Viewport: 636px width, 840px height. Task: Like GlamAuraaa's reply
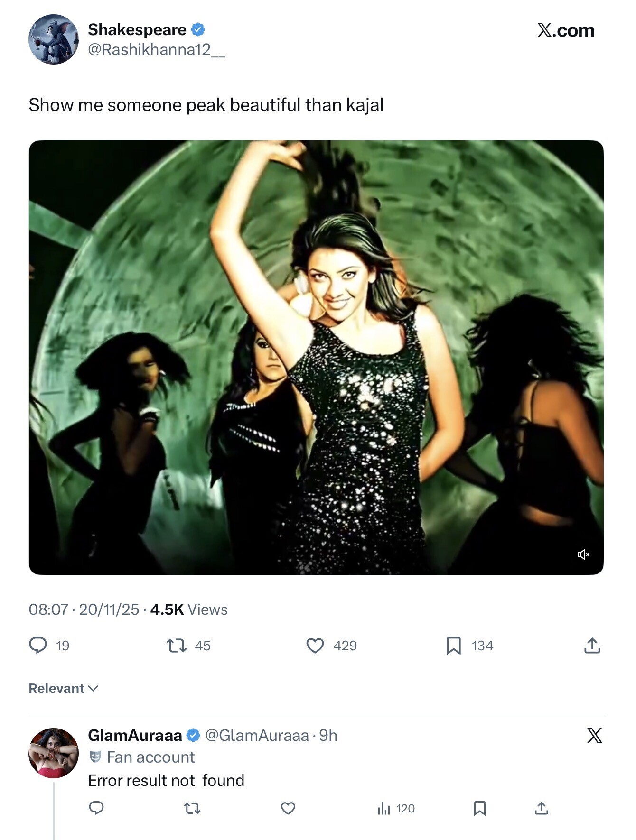288,808
